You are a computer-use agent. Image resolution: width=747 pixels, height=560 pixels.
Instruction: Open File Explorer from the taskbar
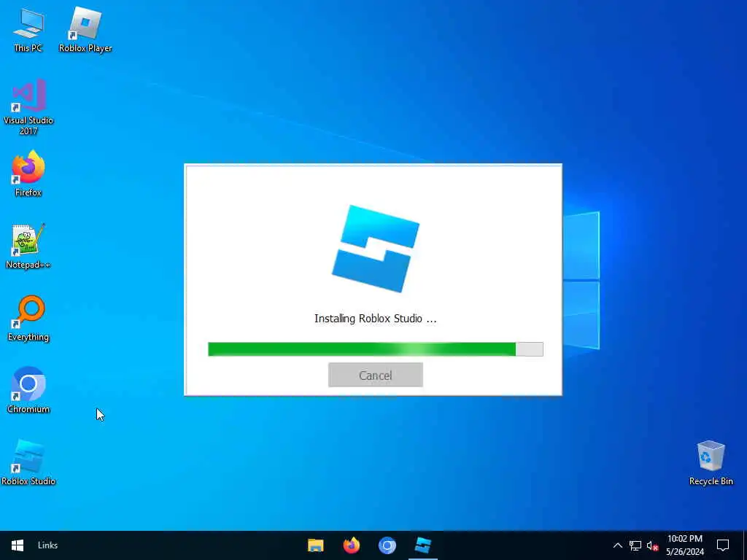point(315,545)
